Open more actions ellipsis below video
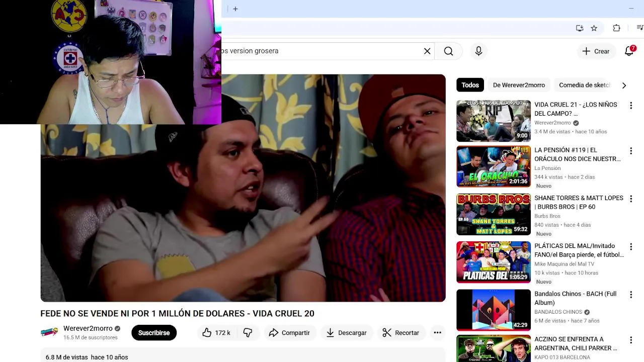 tap(437, 333)
